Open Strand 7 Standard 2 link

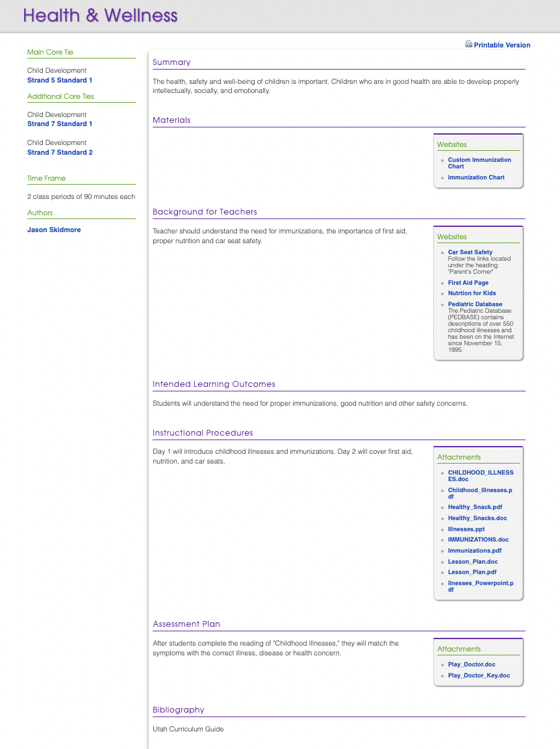tap(60, 153)
